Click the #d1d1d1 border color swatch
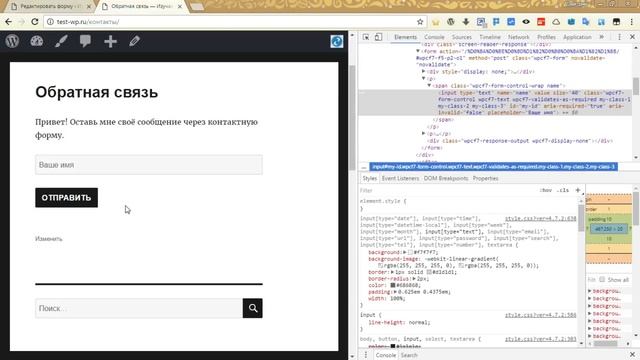The width and height of the screenshot is (640, 360). (x=429, y=272)
